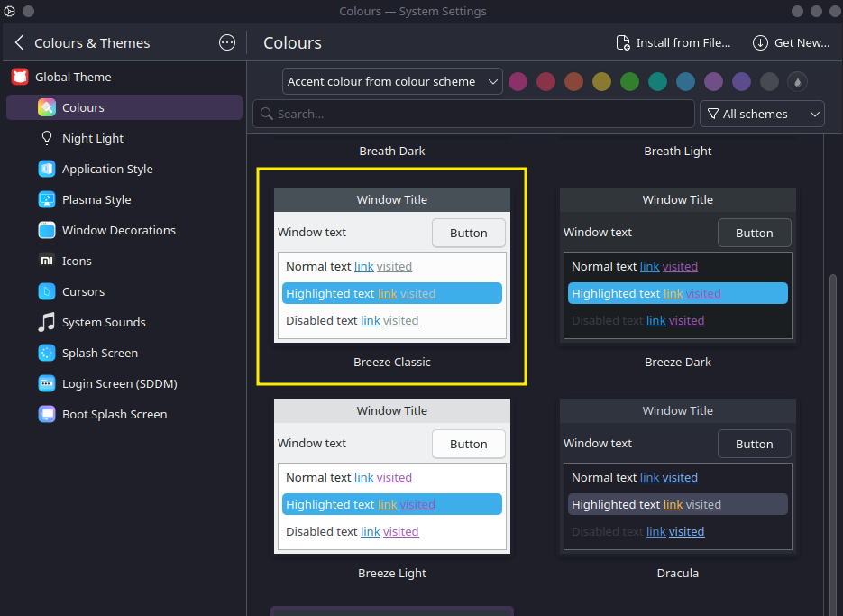Click the Splash Screen label
843x616 pixels.
100,353
